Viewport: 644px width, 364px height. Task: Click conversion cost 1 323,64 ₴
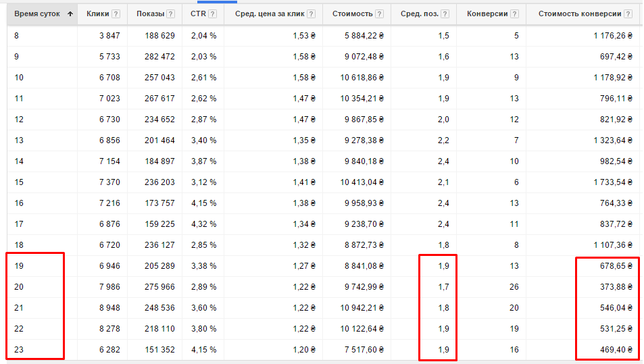[613, 140]
